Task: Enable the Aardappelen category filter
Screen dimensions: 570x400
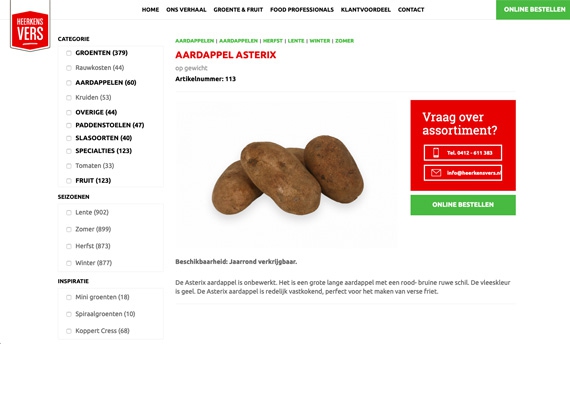Action: (69, 83)
